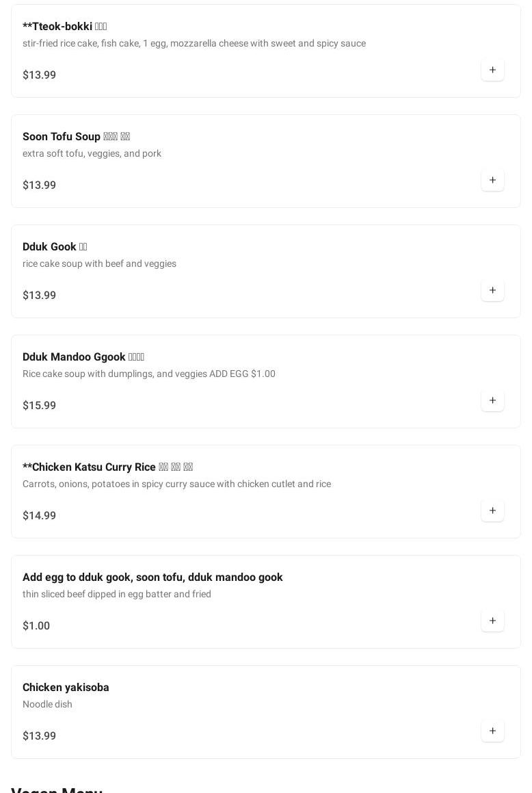Image resolution: width=532 pixels, height=793 pixels.
Task: Click the $15.99 price label
Action: coord(39,405)
